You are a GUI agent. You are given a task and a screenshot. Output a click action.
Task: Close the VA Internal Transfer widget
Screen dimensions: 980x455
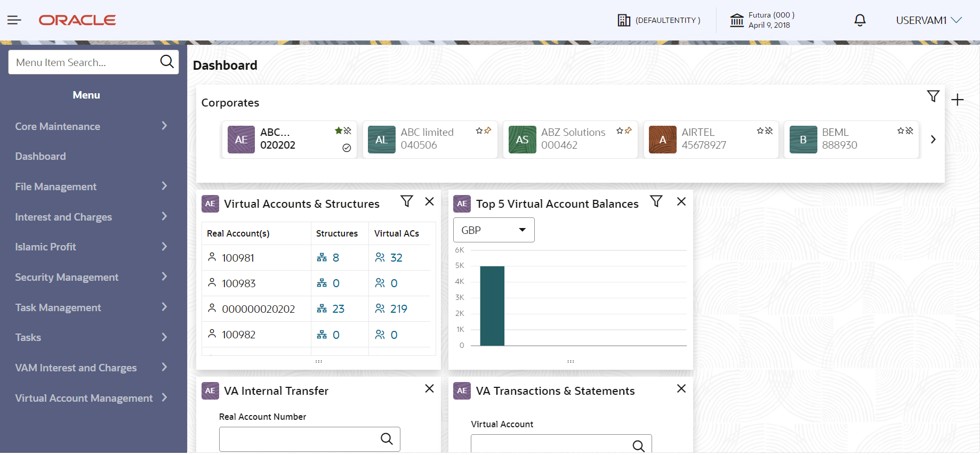429,389
